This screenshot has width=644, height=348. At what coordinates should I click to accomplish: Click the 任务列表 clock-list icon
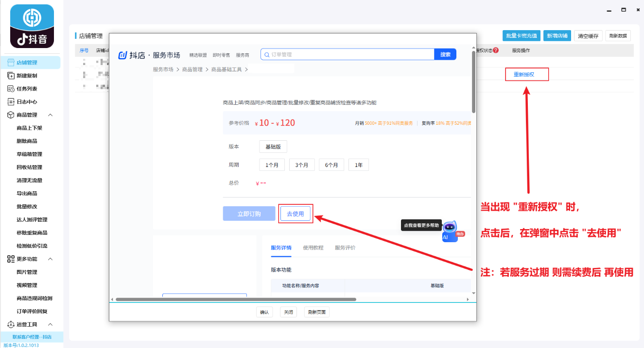pos(11,89)
